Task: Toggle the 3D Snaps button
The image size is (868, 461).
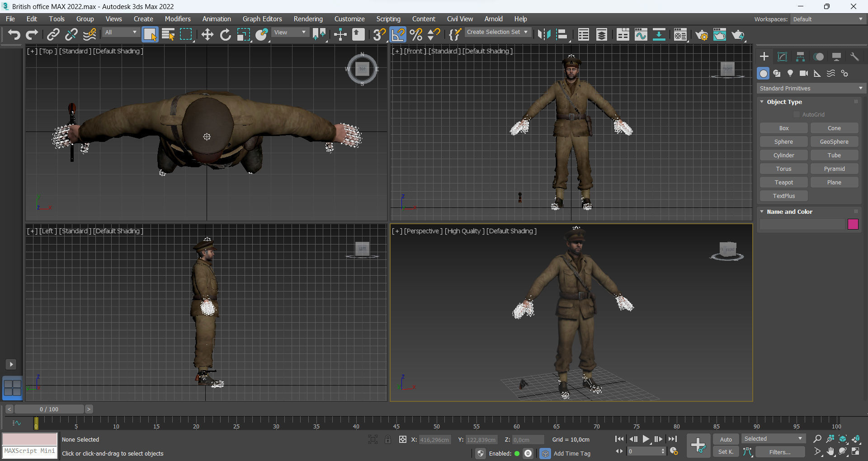Action: tap(380, 35)
